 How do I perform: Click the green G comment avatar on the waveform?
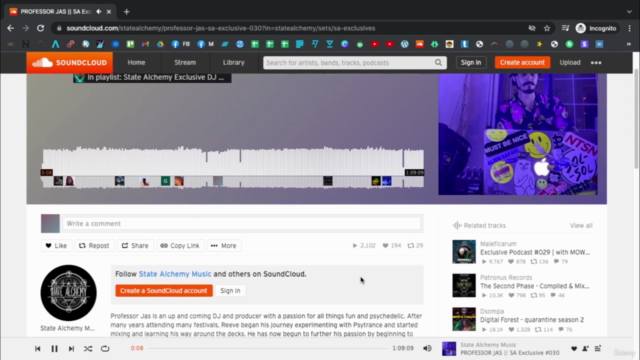click(165, 181)
